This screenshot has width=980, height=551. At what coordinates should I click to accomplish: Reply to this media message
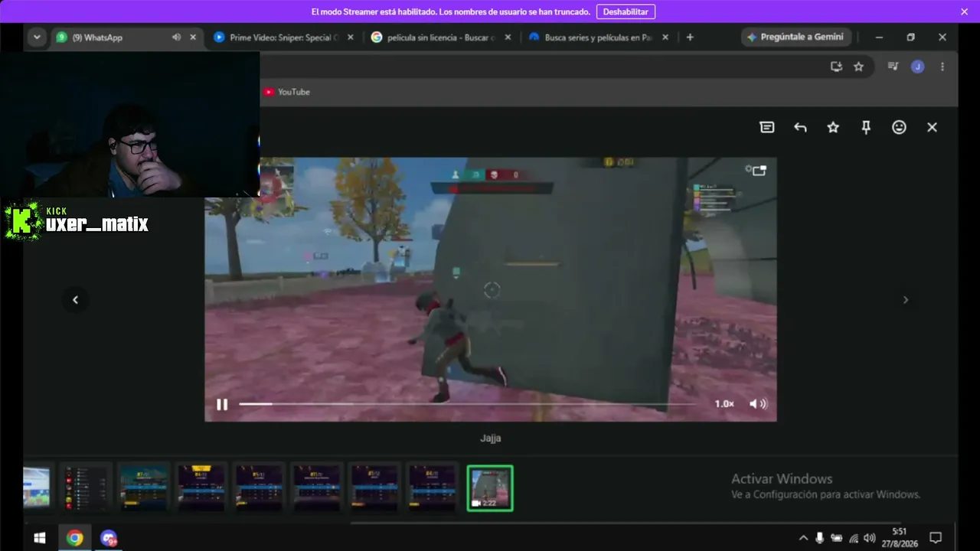tap(800, 128)
